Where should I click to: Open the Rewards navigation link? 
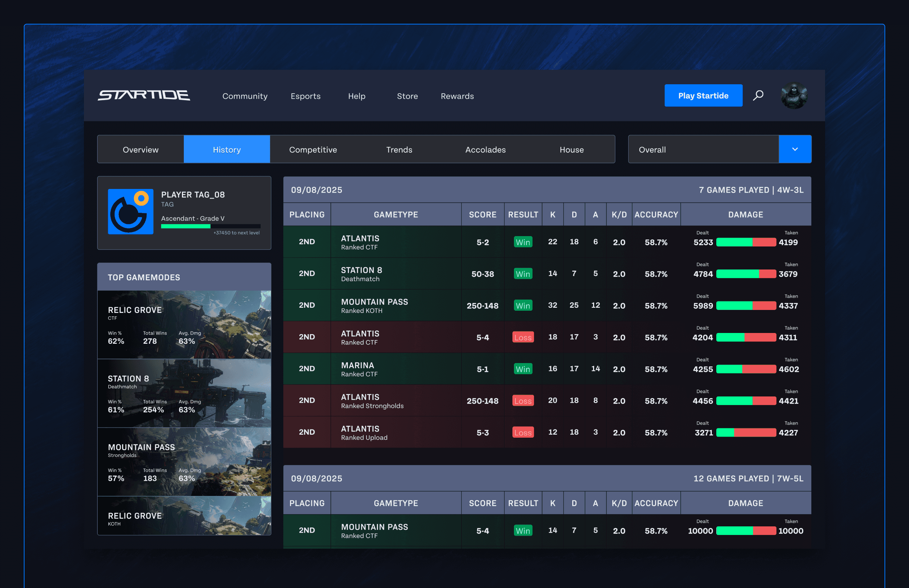(457, 96)
